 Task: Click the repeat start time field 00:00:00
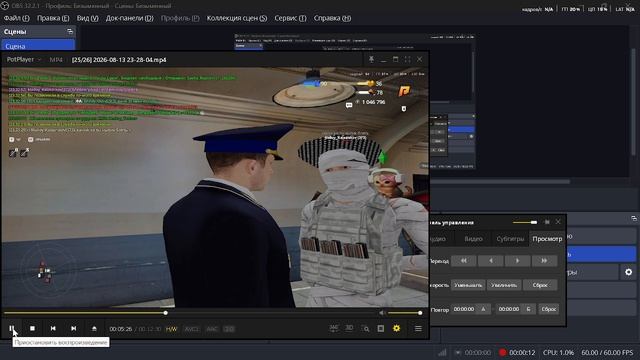(464, 309)
